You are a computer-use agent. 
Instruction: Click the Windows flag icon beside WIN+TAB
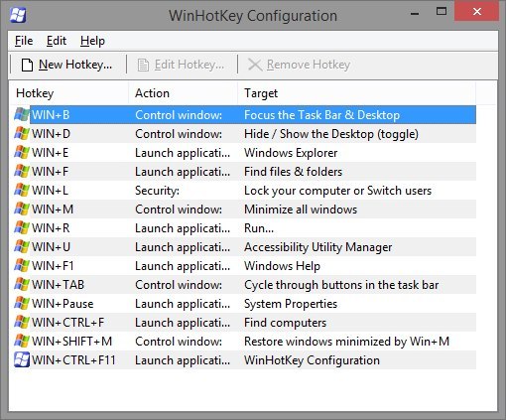pyautogui.click(x=22, y=285)
